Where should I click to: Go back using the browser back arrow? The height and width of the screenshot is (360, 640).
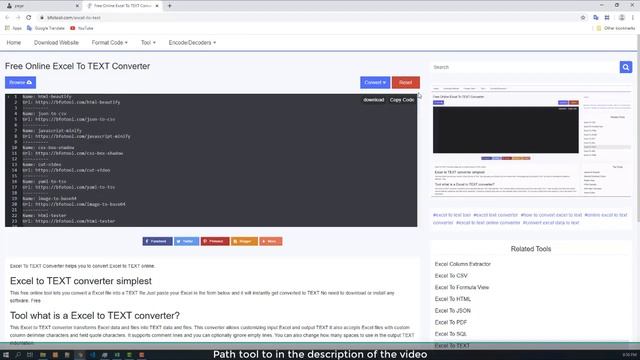7,18
